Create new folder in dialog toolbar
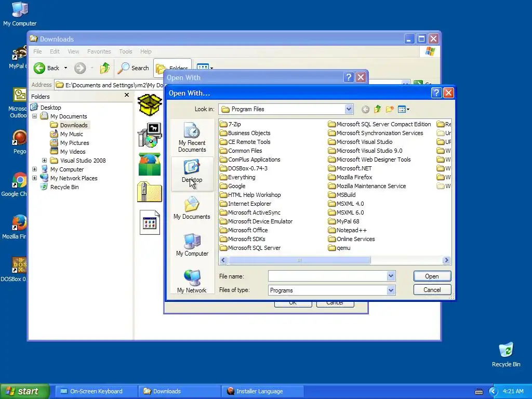 [x=390, y=109]
